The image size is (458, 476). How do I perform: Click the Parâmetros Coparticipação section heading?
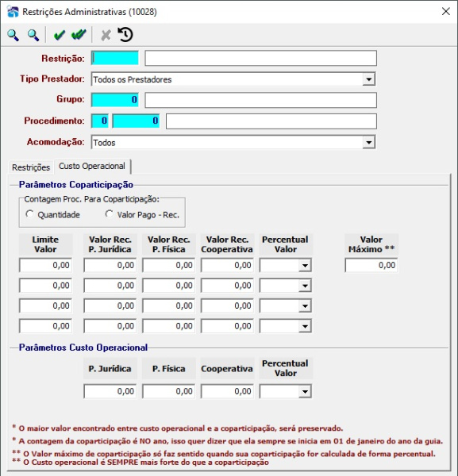click(x=76, y=185)
